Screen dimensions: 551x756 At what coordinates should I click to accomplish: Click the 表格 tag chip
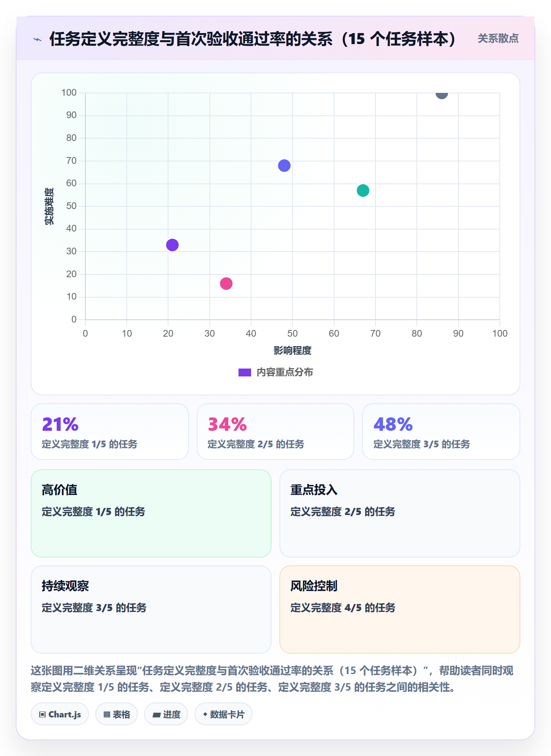tap(116, 714)
